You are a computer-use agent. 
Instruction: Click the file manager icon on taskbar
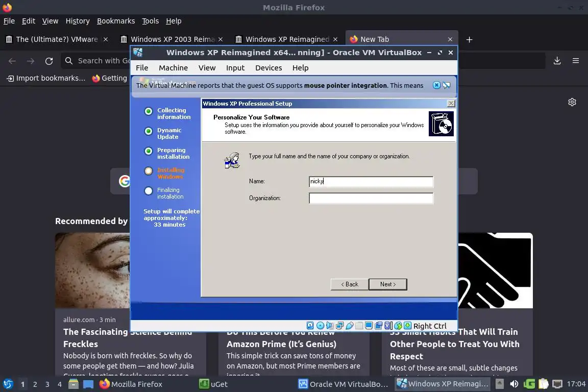[73, 384]
